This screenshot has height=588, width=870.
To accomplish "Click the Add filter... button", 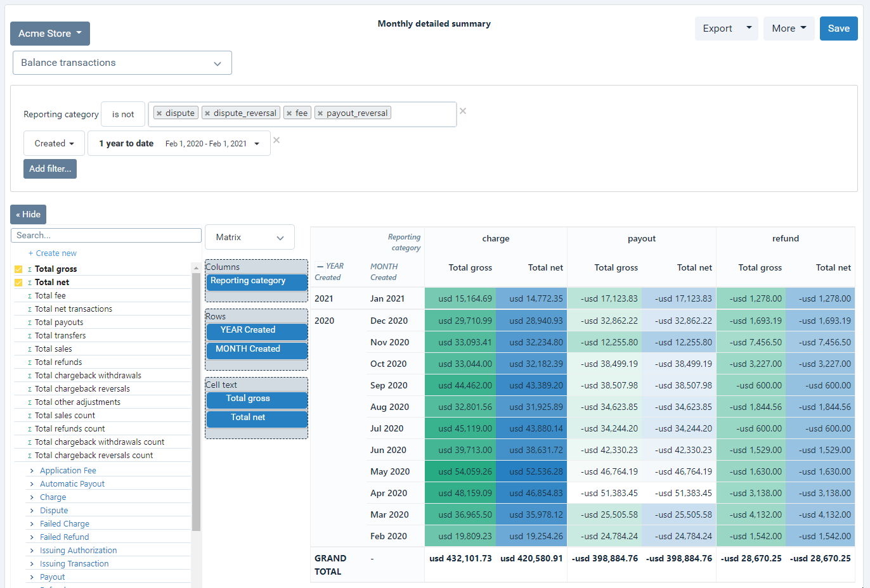I will (x=49, y=169).
